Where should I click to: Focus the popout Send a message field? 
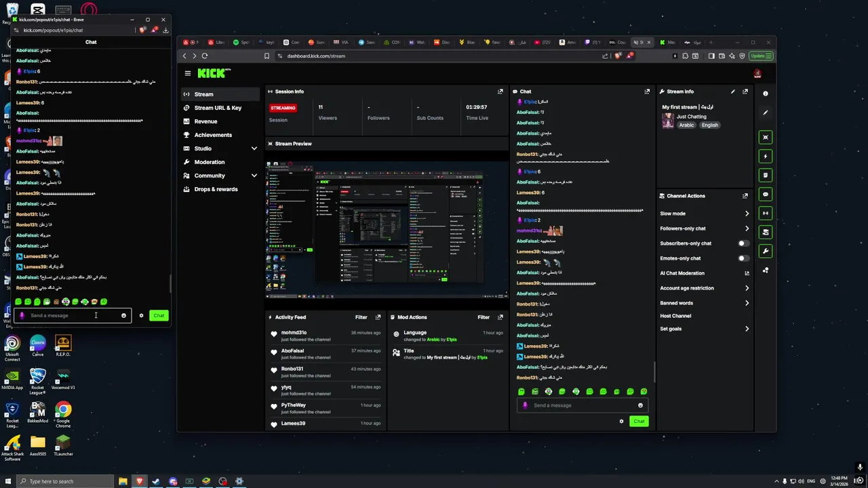(73, 315)
